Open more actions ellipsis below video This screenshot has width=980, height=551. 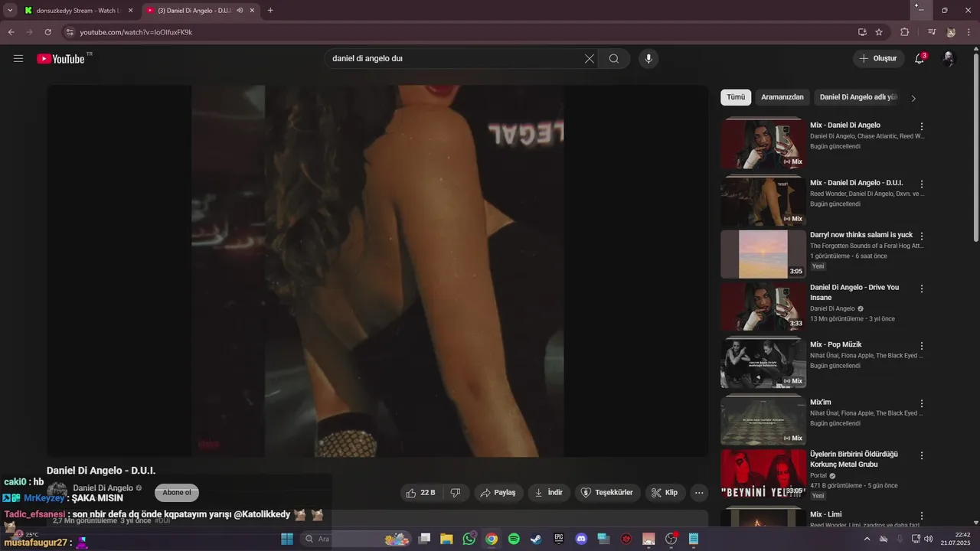pos(699,493)
